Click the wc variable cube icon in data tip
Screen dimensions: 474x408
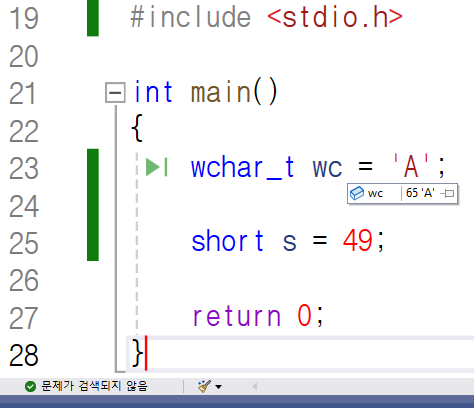coord(357,193)
